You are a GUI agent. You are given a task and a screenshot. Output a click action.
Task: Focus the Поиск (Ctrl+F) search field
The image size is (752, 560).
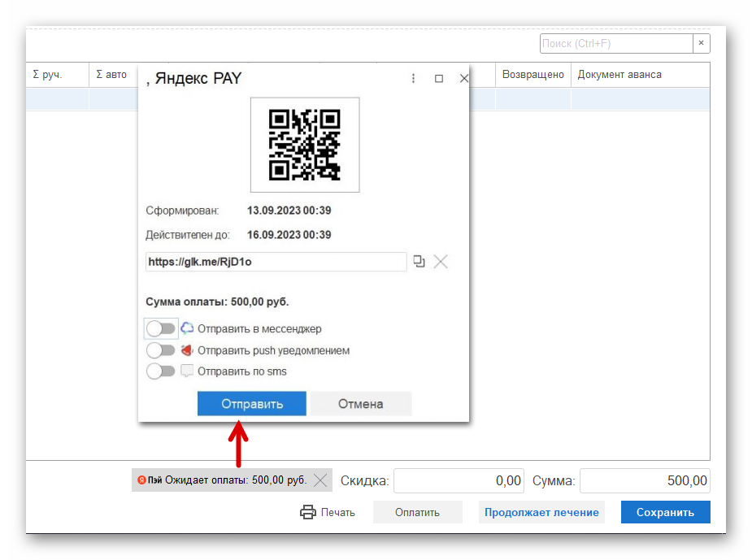click(616, 43)
